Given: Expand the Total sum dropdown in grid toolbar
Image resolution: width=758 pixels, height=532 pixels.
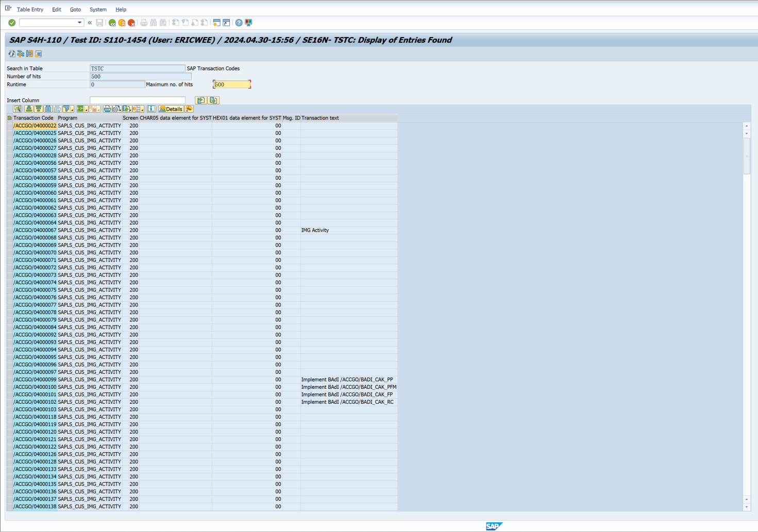Looking at the screenshot, I should pyautogui.click(x=86, y=110).
